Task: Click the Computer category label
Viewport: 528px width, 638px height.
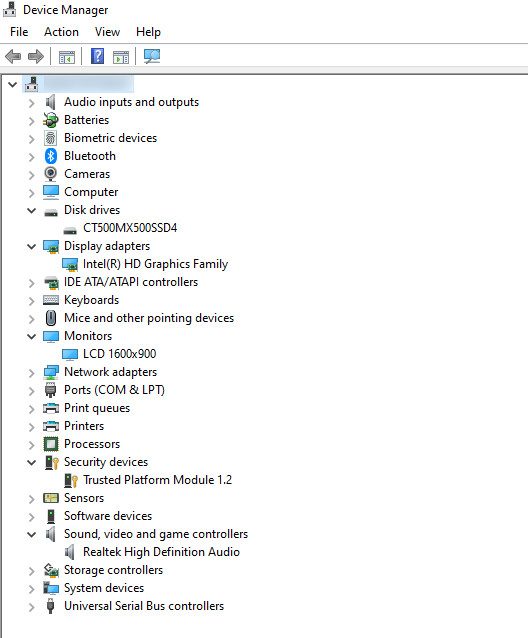Action: tap(91, 192)
